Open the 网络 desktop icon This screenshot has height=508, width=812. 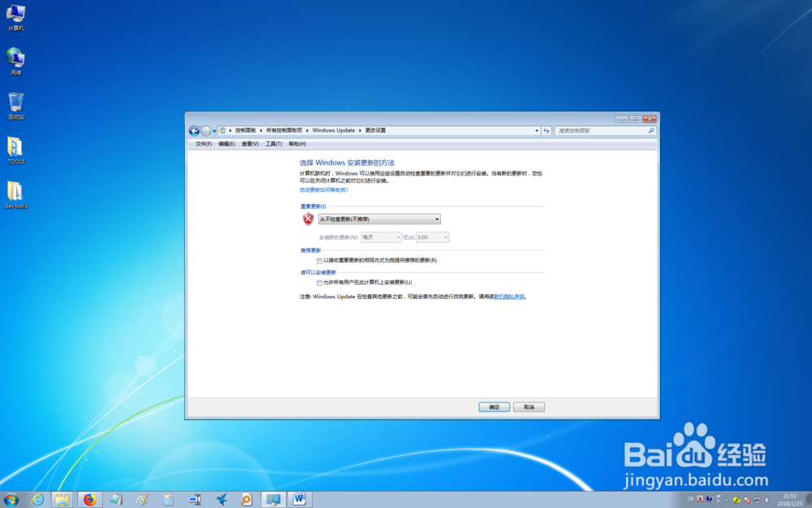pos(15,61)
